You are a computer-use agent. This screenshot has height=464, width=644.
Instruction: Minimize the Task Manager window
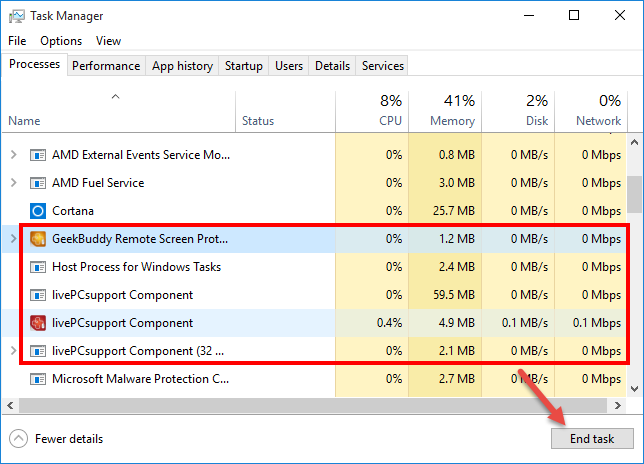pyautogui.click(x=529, y=16)
